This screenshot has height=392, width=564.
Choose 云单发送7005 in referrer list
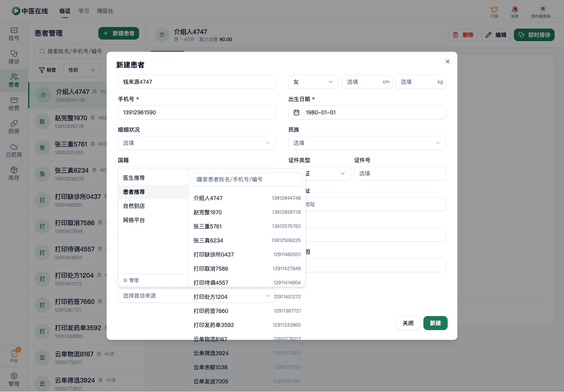pos(247,381)
